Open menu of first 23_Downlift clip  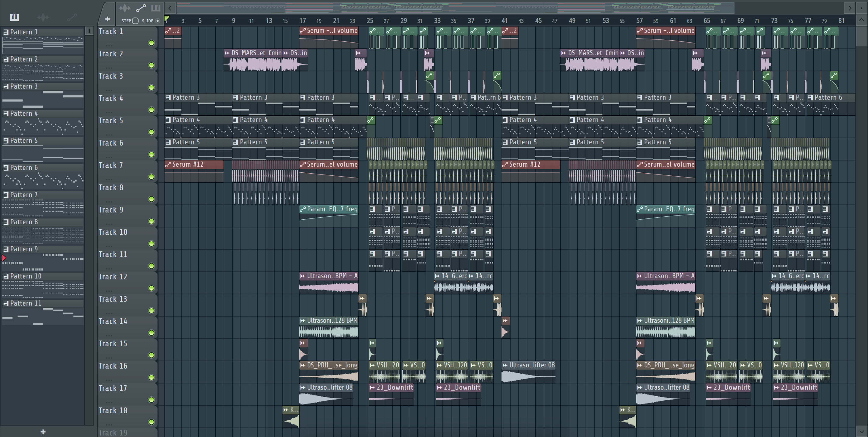(x=372, y=388)
